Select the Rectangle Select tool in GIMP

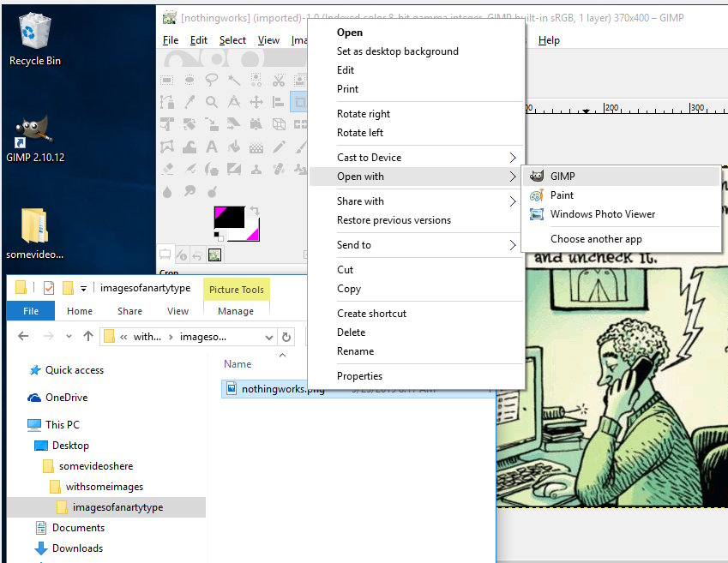[167, 81]
